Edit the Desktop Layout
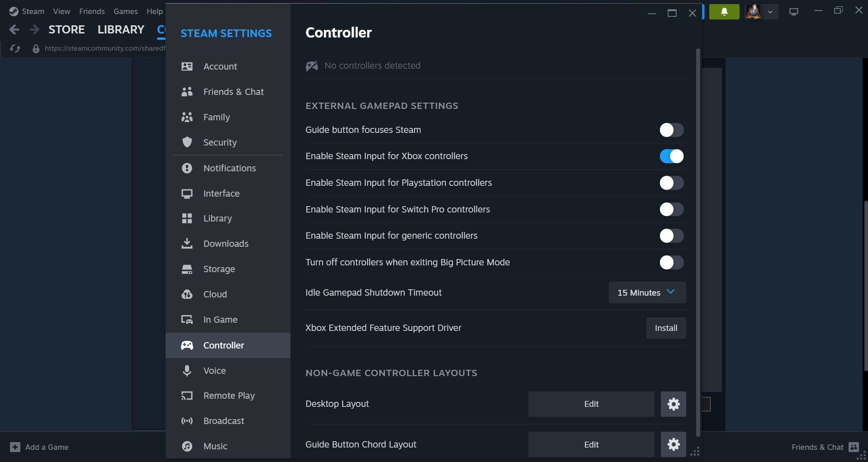The width and height of the screenshot is (868, 462). tap(591, 404)
